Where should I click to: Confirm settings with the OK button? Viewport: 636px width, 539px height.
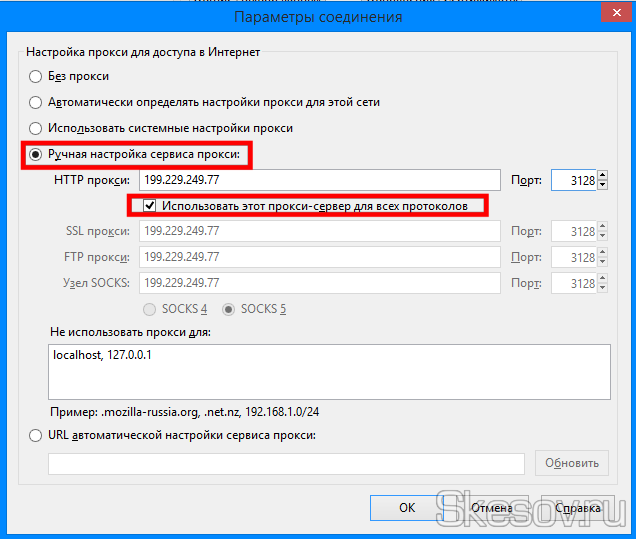407,508
